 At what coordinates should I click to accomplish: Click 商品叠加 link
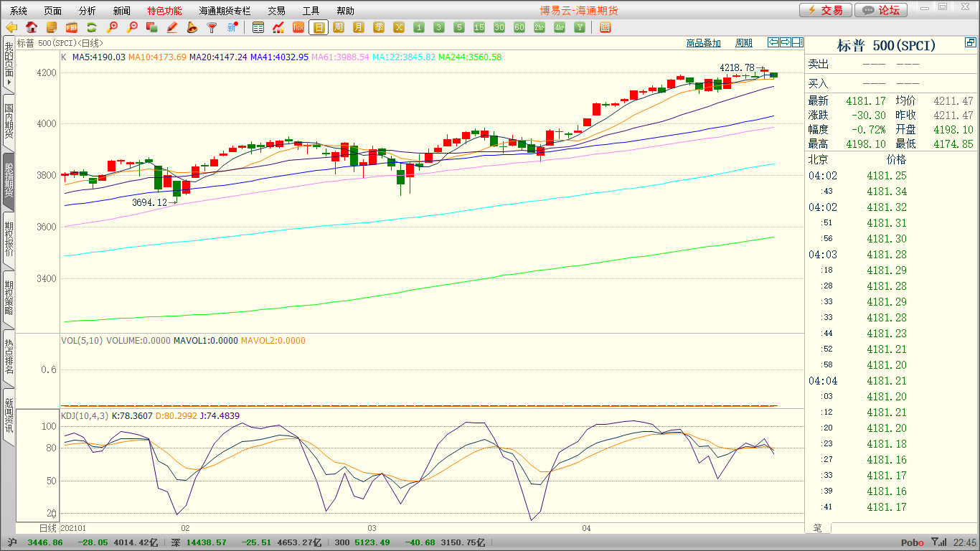click(x=703, y=43)
